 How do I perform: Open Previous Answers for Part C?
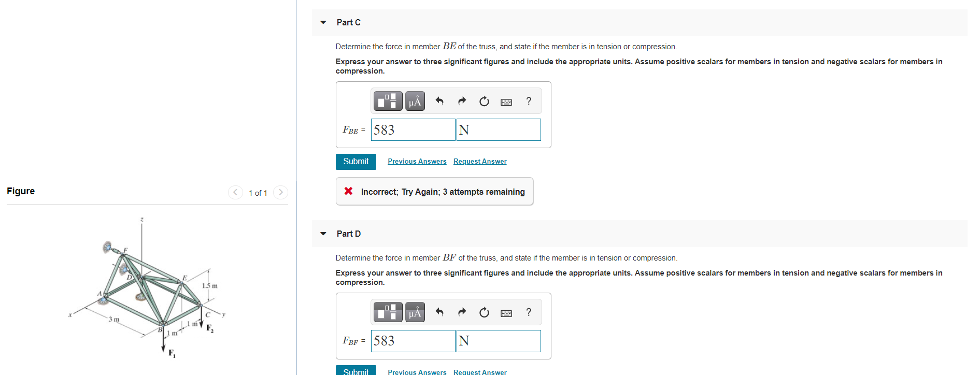416,161
